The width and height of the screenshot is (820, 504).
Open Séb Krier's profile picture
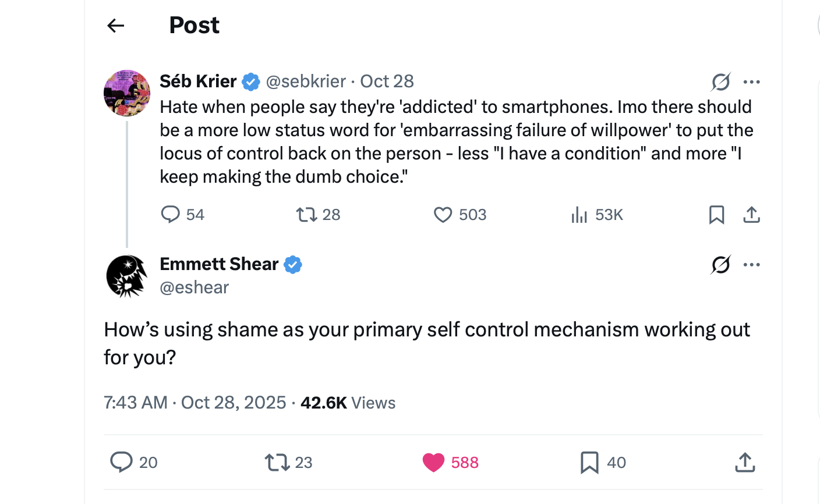pyautogui.click(x=127, y=93)
